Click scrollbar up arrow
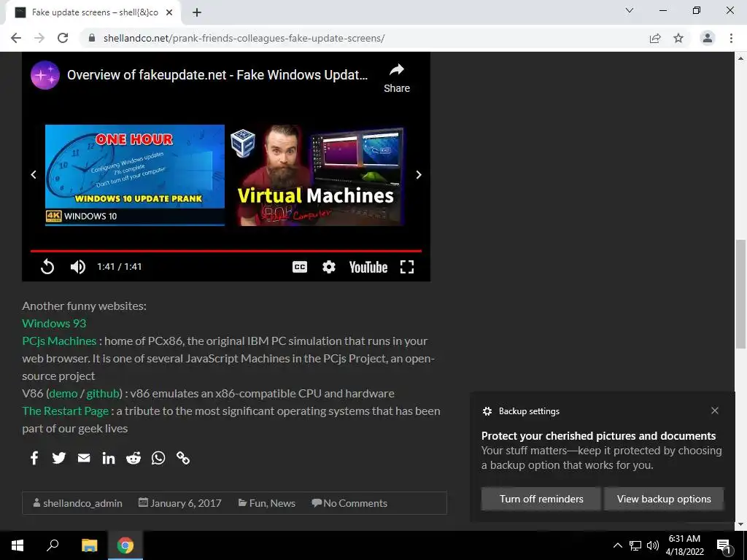Image resolution: width=747 pixels, height=560 pixels. [740, 58]
